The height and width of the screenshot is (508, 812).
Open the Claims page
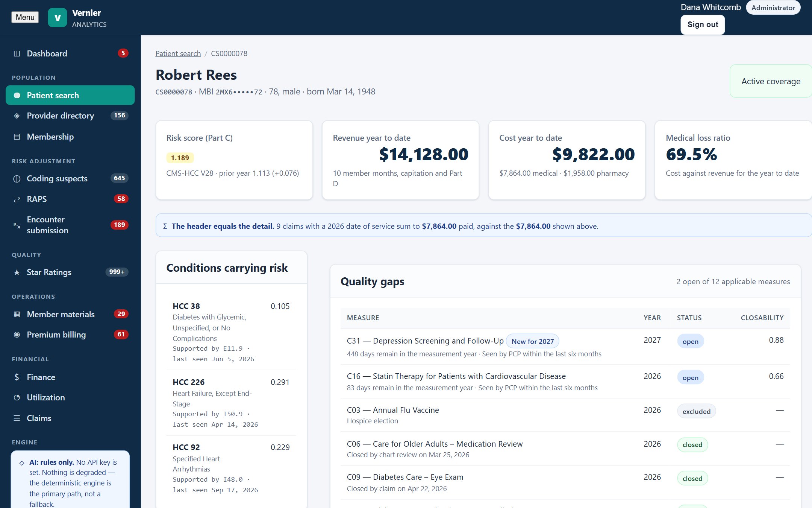(x=70, y=418)
